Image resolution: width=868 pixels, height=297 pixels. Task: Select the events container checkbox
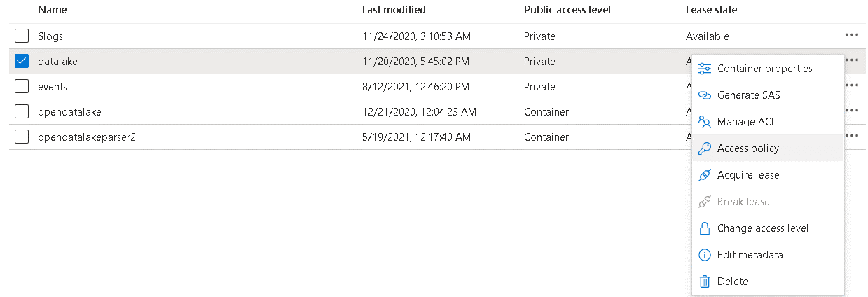pyautogui.click(x=22, y=86)
